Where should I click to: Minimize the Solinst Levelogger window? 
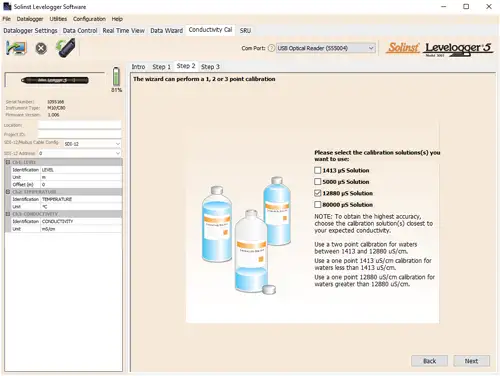coord(443,7)
